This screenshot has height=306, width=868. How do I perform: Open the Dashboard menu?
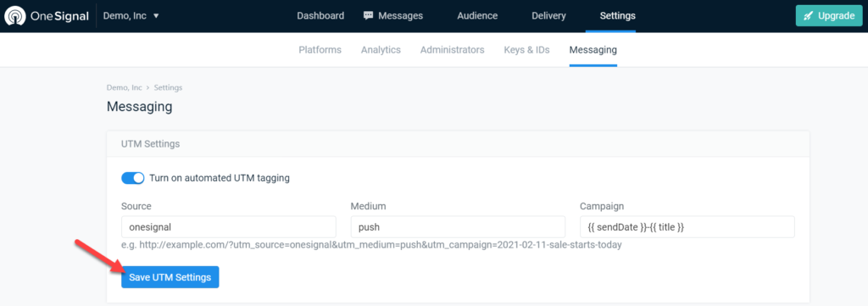(320, 16)
